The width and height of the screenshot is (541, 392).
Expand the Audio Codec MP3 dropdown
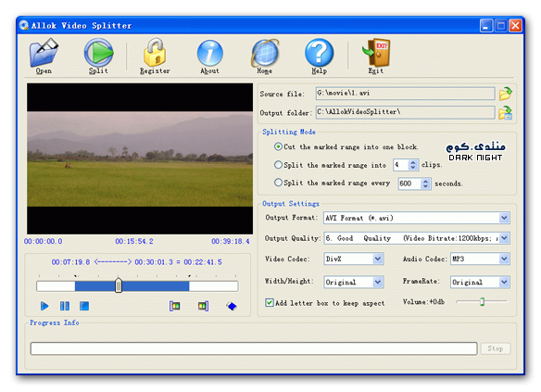[504, 259]
